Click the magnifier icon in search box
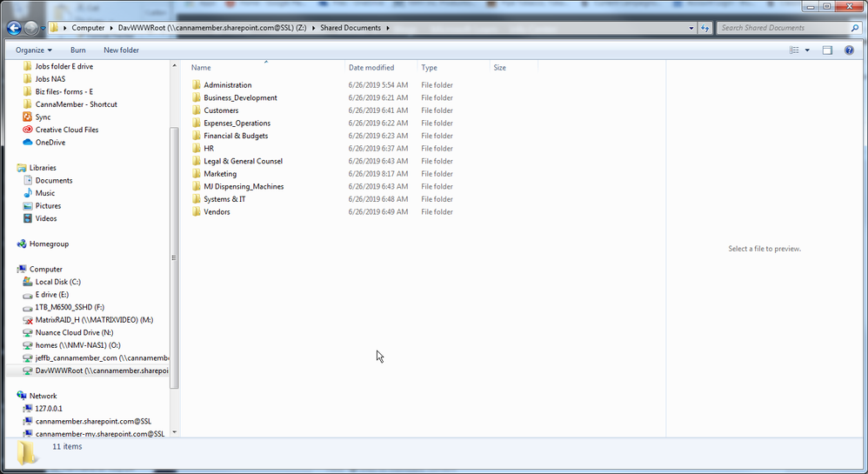This screenshot has height=474, width=868. tap(855, 28)
